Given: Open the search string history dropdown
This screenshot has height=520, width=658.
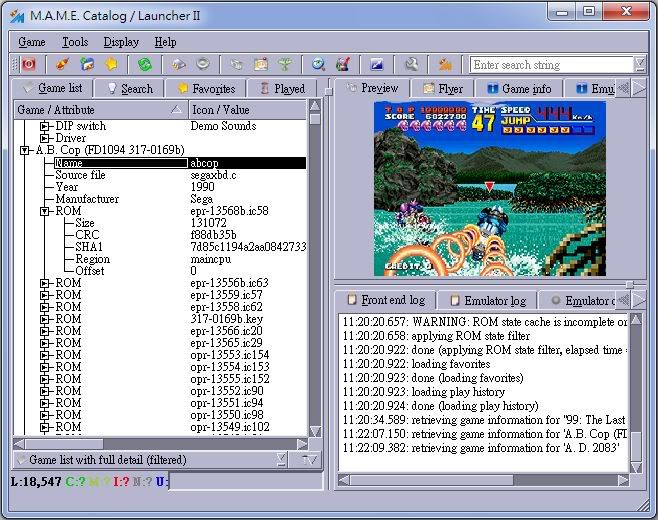Looking at the screenshot, I should pyautogui.click(x=640, y=65).
